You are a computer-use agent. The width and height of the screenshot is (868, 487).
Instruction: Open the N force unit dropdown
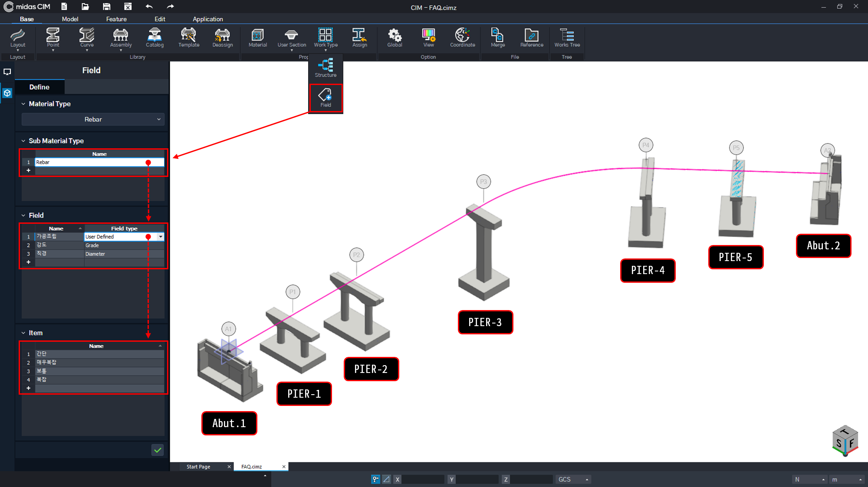click(809, 479)
